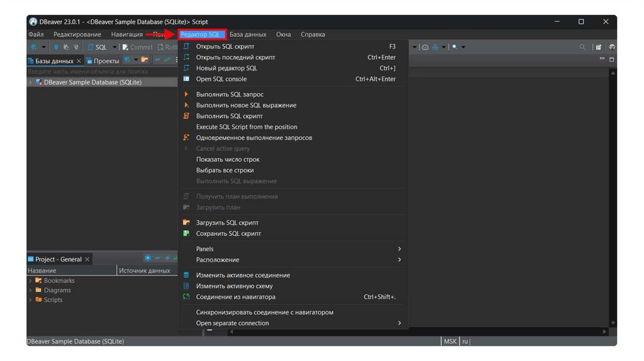Expand the Scripts tree node
This screenshot has width=644, height=361.
(x=30, y=300)
